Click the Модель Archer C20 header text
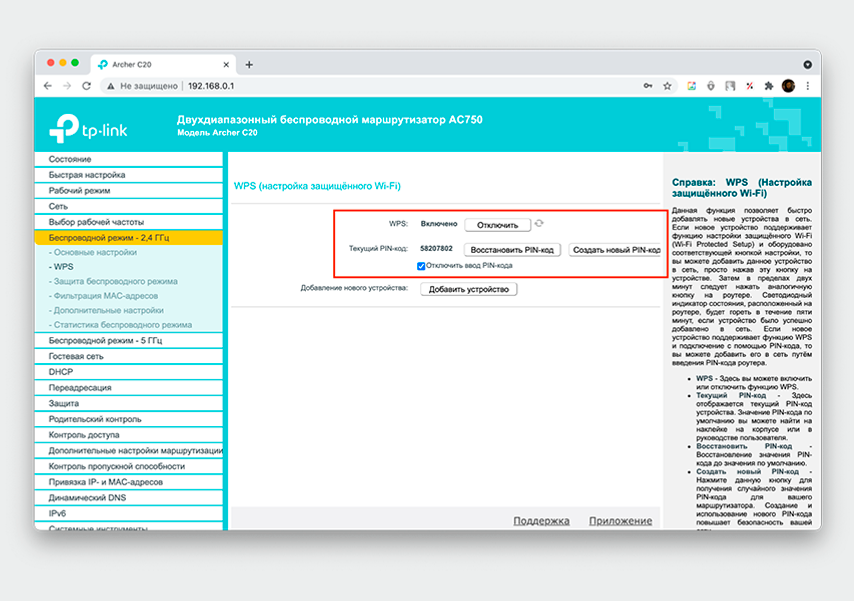Screen dimensions: 854x601 [217, 133]
